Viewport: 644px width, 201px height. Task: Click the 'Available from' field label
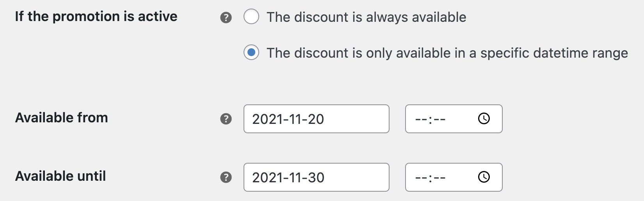tap(61, 118)
